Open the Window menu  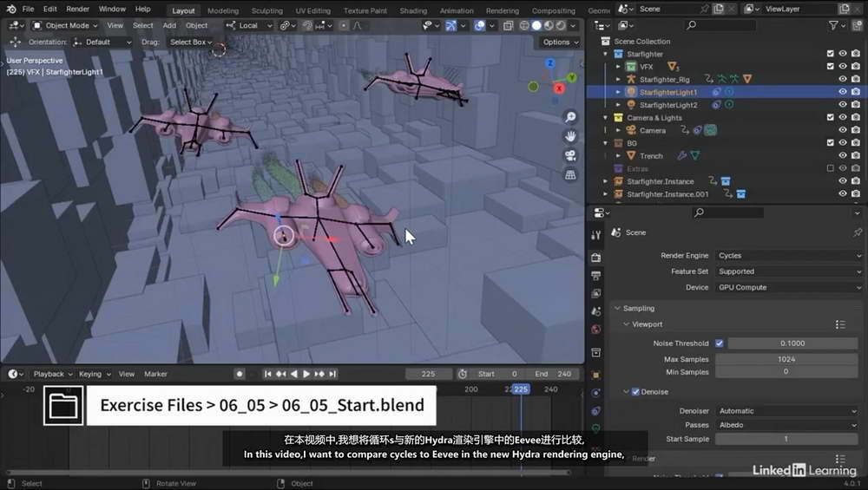(x=112, y=9)
